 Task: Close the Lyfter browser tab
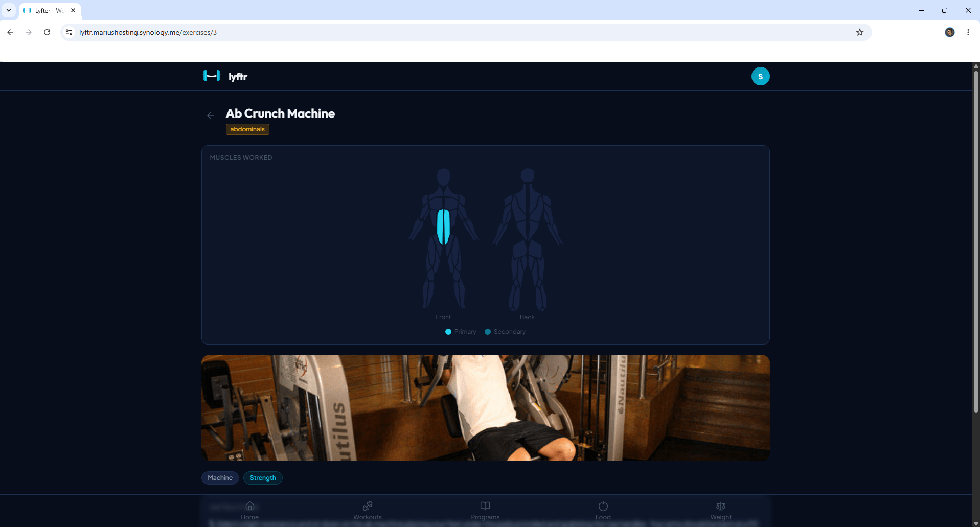pyautogui.click(x=73, y=10)
